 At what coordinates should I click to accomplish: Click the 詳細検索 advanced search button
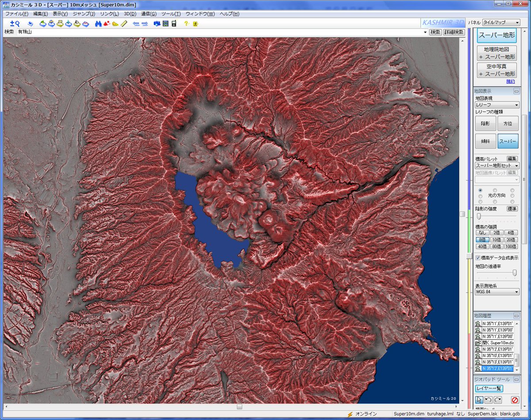(454, 32)
